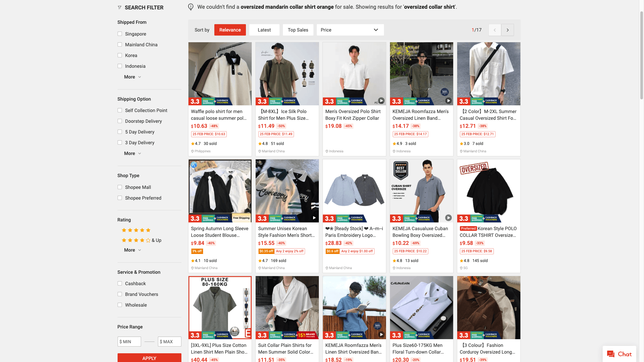Screen dimensions: 644x362
Task: Check Self Collection Point option
Action: (120, 110)
